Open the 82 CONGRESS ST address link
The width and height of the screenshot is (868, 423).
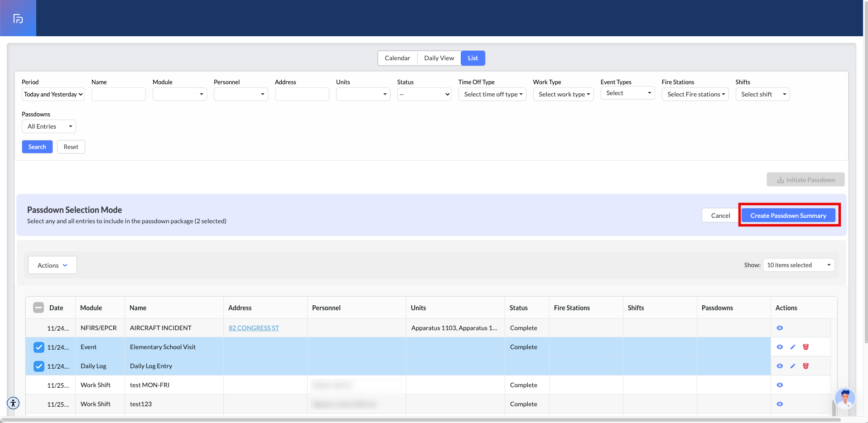(x=254, y=328)
